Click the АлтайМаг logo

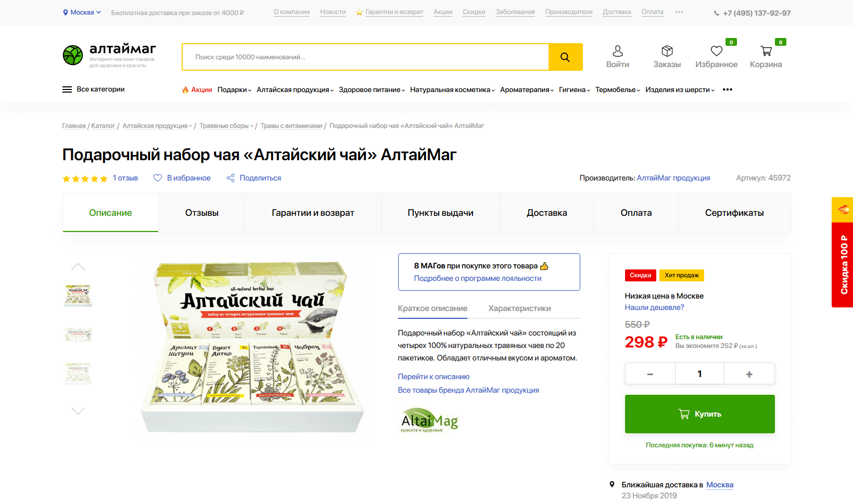pos(109,56)
